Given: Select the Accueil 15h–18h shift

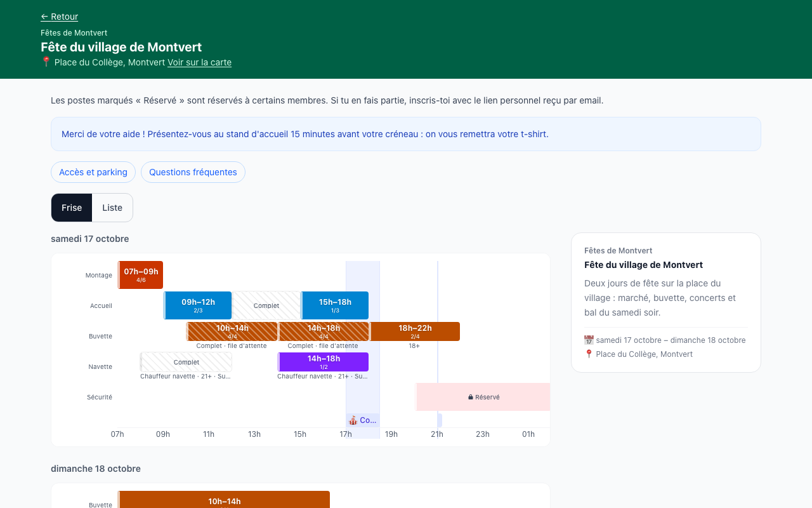Looking at the screenshot, I should pyautogui.click(x=334, y=305).
